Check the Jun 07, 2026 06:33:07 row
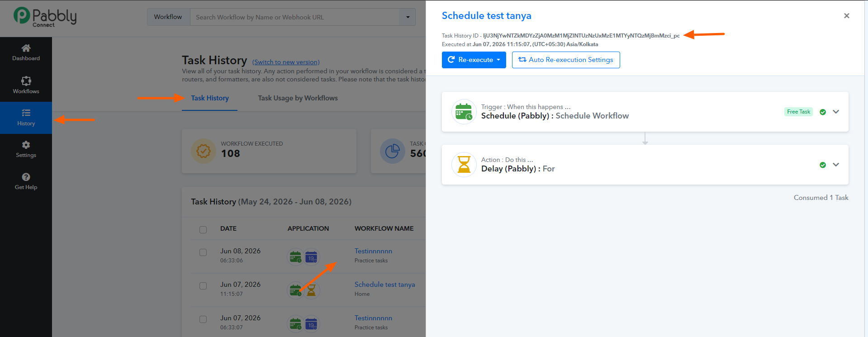 pyautogui.click(x=203, y=319)
